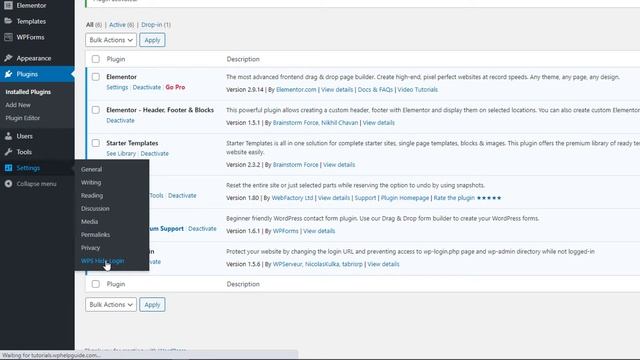This screenshot has height=360, width=640.
Task: Open the reset plugin Support link
Action: (x=365, y=198)
